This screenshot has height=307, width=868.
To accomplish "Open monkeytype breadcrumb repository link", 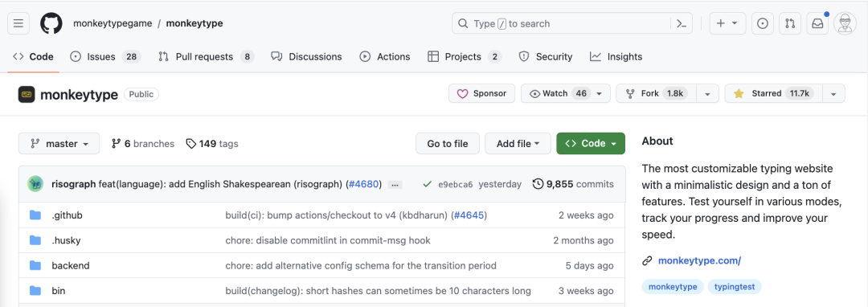I will [194, 24].
